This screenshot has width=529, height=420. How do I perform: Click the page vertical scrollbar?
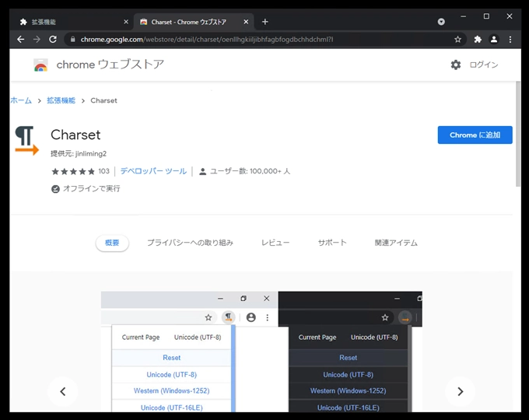click(x=518, y=134)
